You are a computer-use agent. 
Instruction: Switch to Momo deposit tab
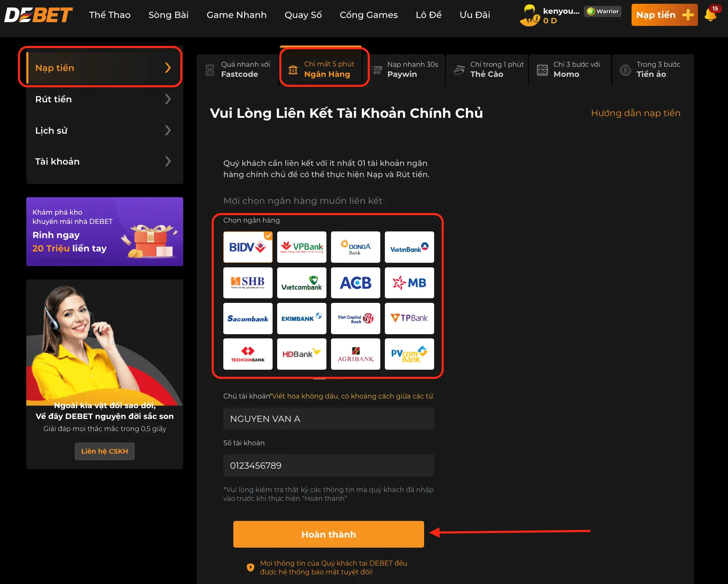(570, 70)
